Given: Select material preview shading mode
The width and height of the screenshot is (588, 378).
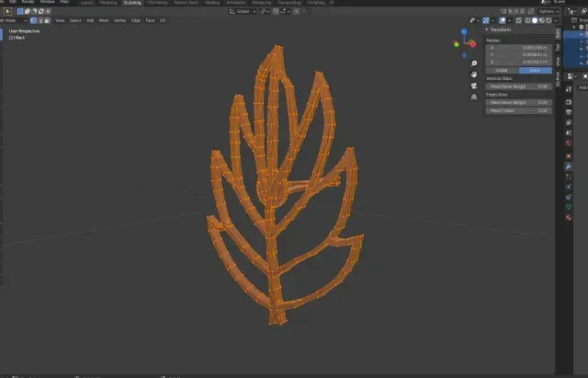Looking at the screenshot, I should pos(541,20).
